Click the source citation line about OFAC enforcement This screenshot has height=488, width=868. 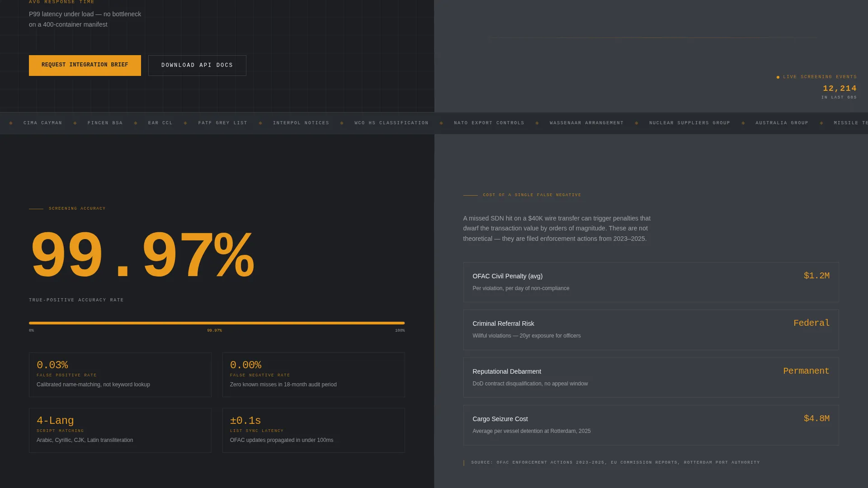(x=615, y=463)
